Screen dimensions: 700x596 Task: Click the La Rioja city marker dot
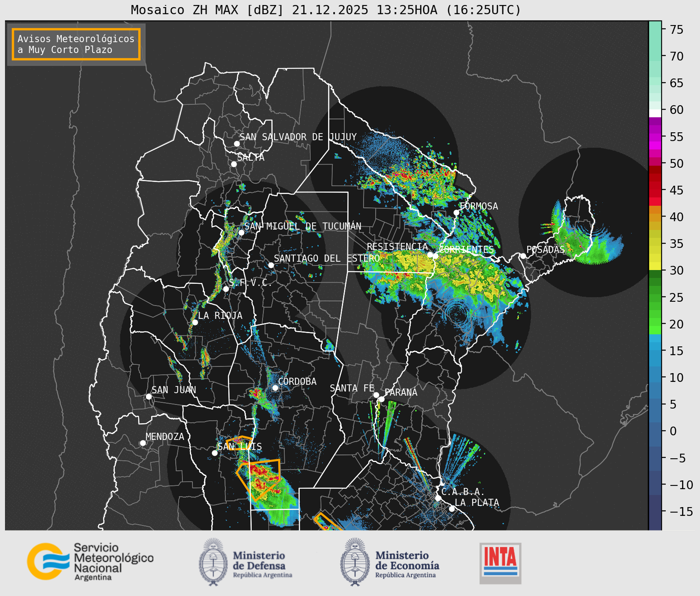(195, 322)
